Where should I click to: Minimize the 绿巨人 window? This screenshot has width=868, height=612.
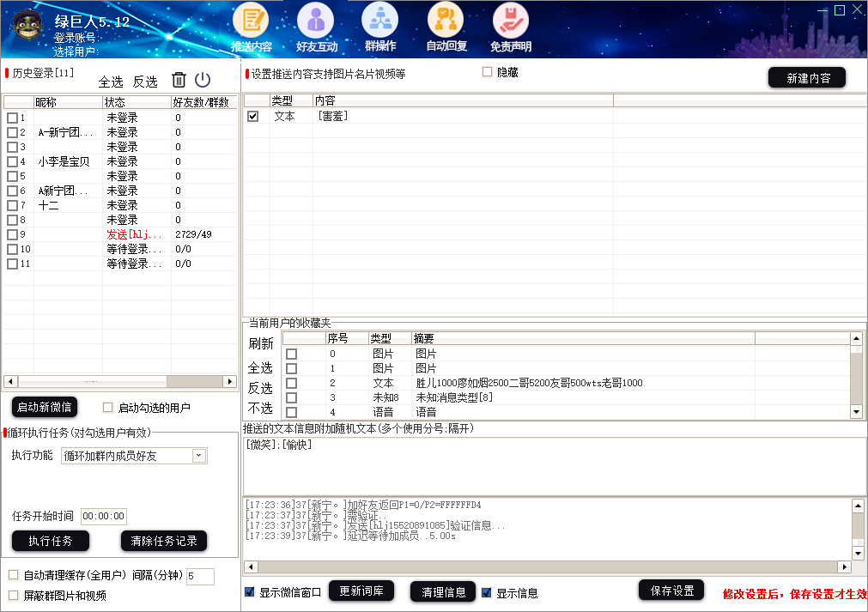pyautogui.click(x=822, y=10)
